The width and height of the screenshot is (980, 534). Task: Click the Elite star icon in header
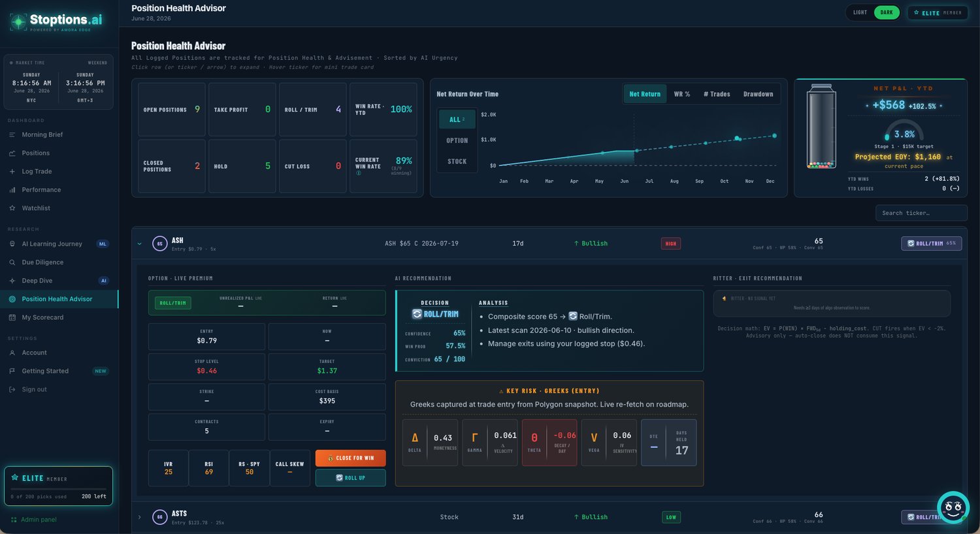click(917, 12)
